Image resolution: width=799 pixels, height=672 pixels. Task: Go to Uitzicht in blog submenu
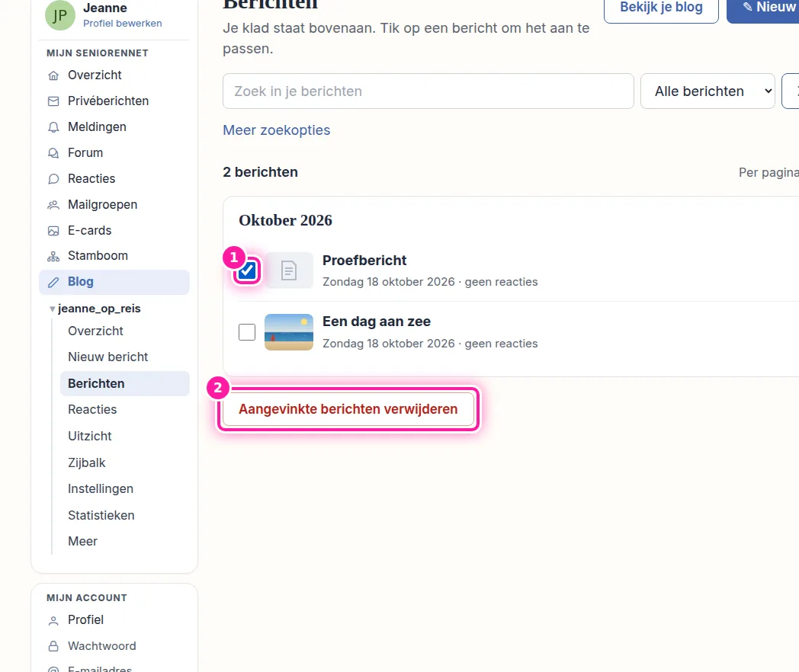click(x=90, y=437)
